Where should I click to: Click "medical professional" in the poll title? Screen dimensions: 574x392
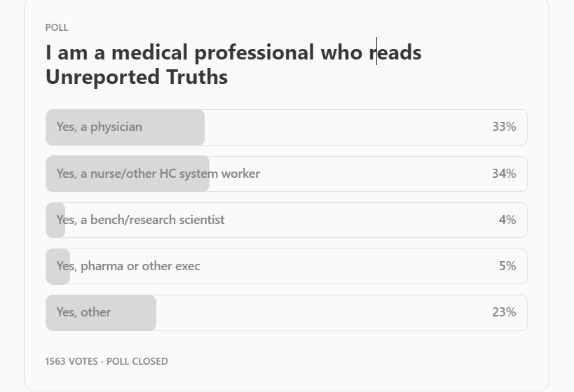212,52
